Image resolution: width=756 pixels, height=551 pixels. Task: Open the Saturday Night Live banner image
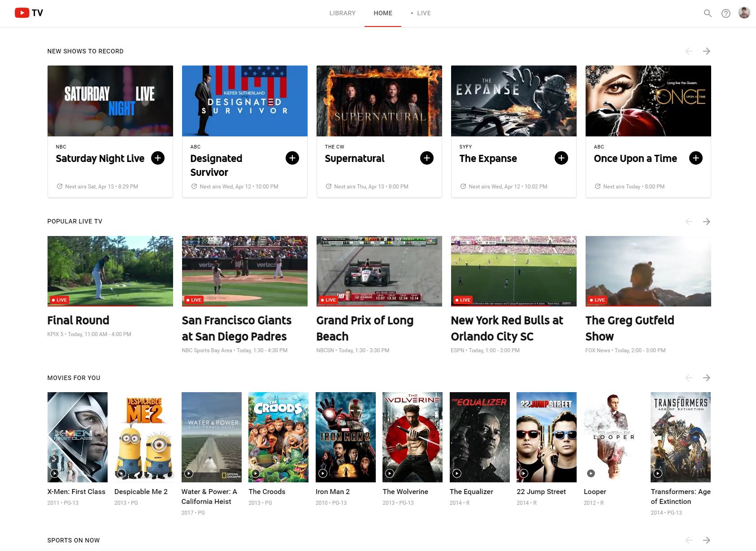pyautogui.click(x=110, y=101)
